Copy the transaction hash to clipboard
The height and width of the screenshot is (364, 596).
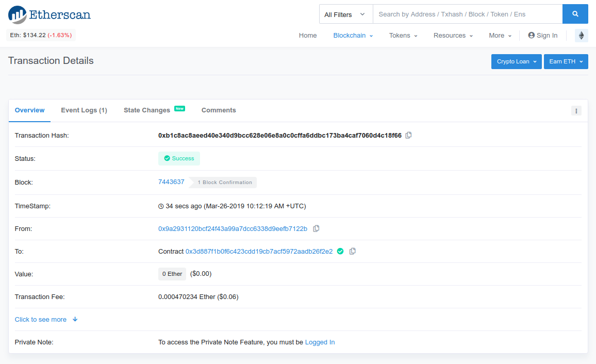[x=408, y=136]
